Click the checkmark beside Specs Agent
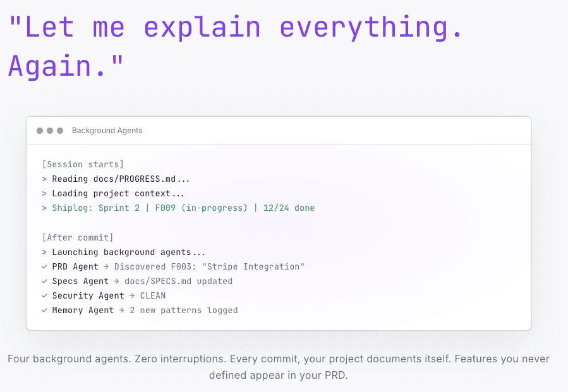568x392 pixels. (45, 282)
